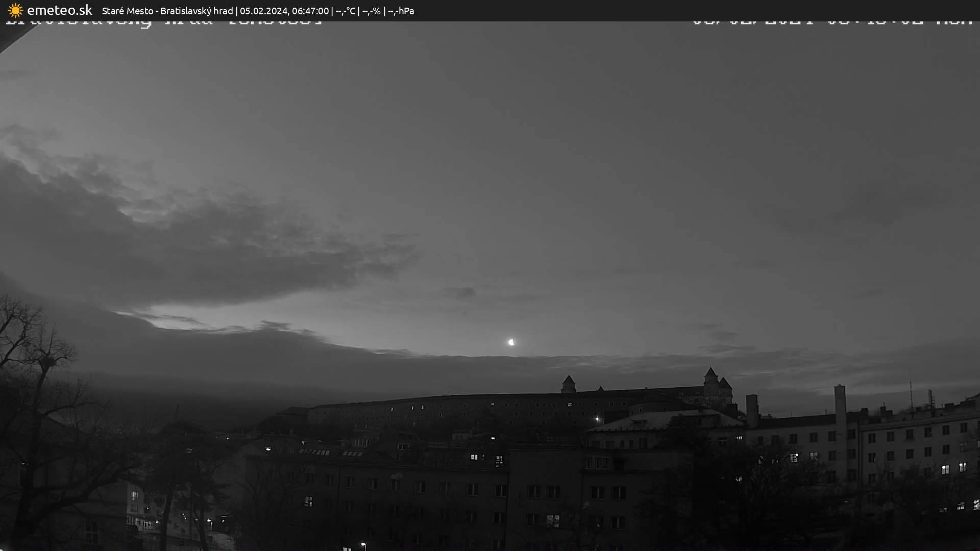This screenshot has height=551, width=980.
Task: Click the camera timestamp overlay at top right
Action: [x=832, y=21]
